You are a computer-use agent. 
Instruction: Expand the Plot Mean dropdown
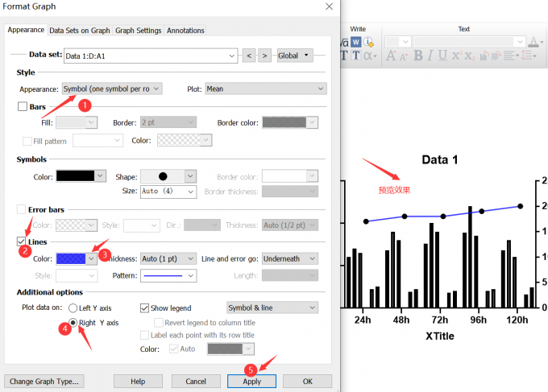(x=264, y=89)
